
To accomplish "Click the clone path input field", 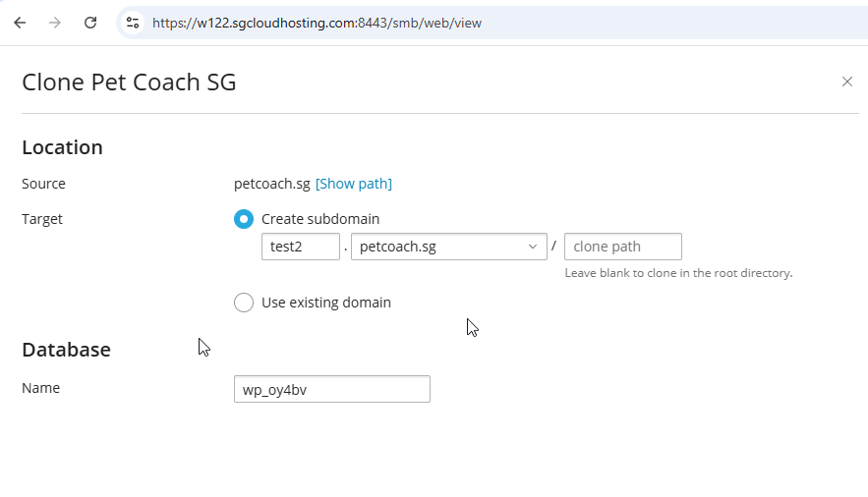I will (x=623, y=247).
